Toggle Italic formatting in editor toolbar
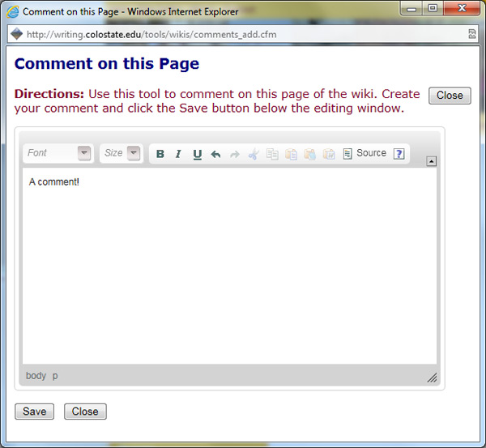486x448 pixels. 178,154
